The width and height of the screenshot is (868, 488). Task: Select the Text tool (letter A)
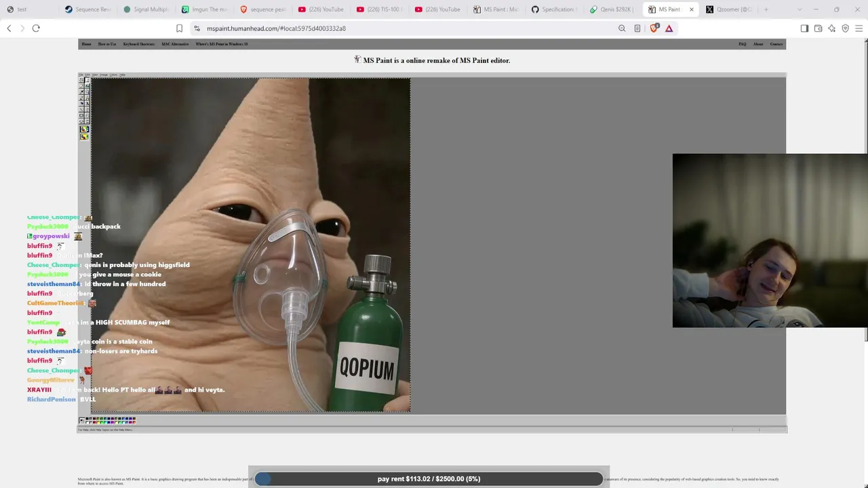point(87,104)
